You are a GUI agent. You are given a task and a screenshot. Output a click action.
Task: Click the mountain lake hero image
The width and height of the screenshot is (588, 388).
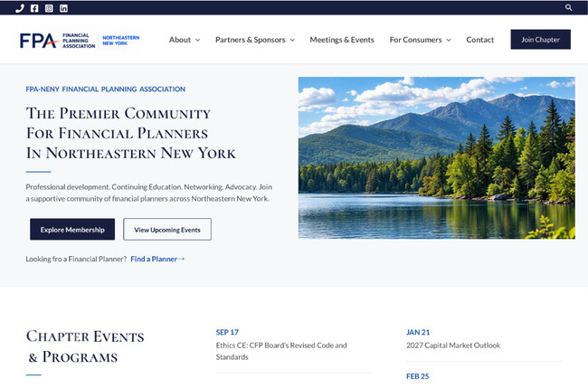[x=437, y=158]
